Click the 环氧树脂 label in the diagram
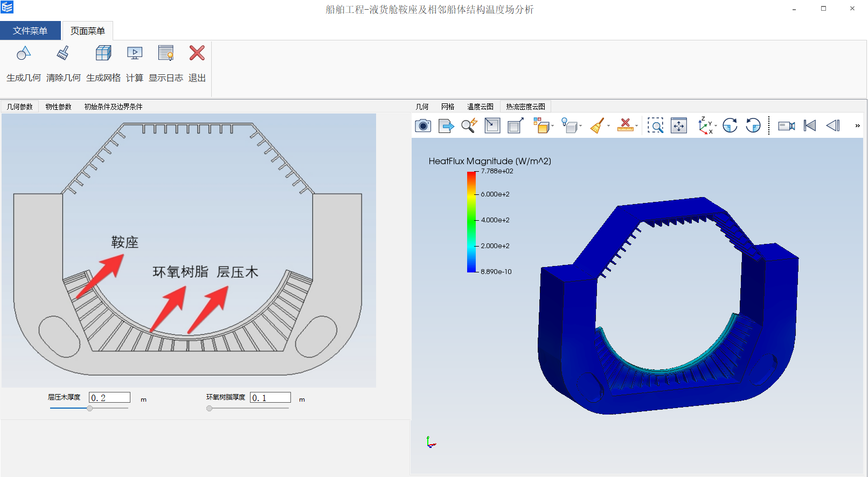Viewport: 868px width, 477px height. click(180, 272)
